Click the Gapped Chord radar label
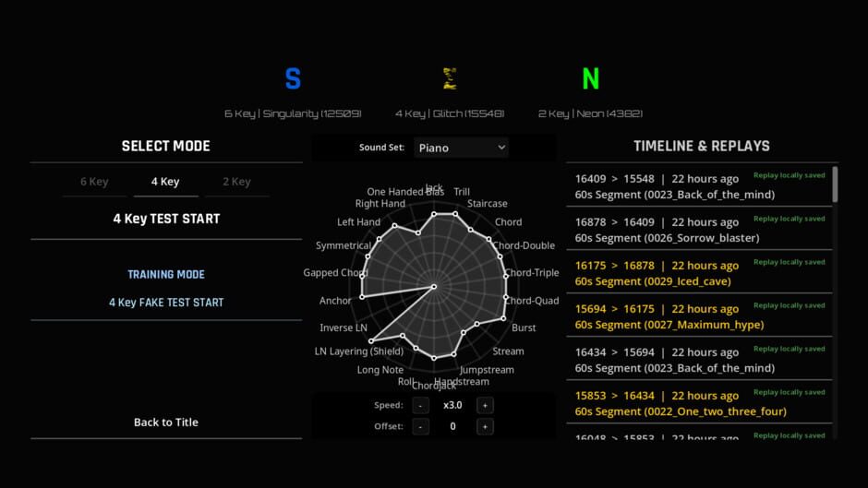The width and height of the screenshot is (868, 488). click(x=335, y=273)
